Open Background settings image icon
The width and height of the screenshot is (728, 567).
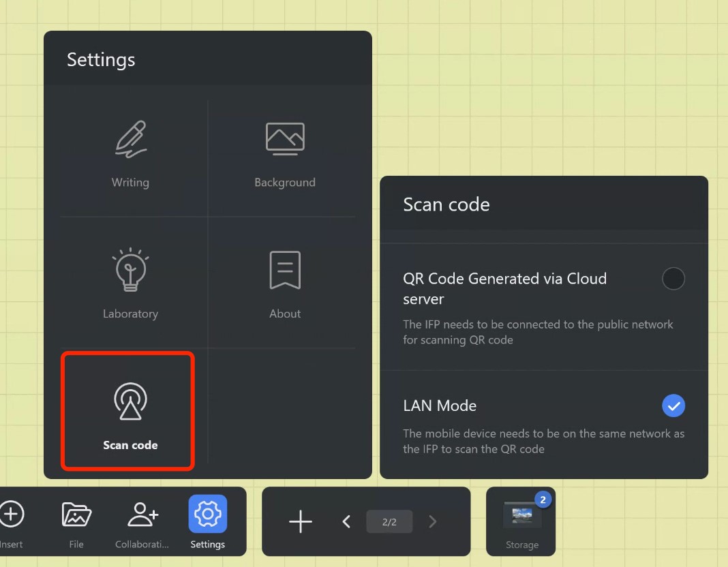pos(285,139)
